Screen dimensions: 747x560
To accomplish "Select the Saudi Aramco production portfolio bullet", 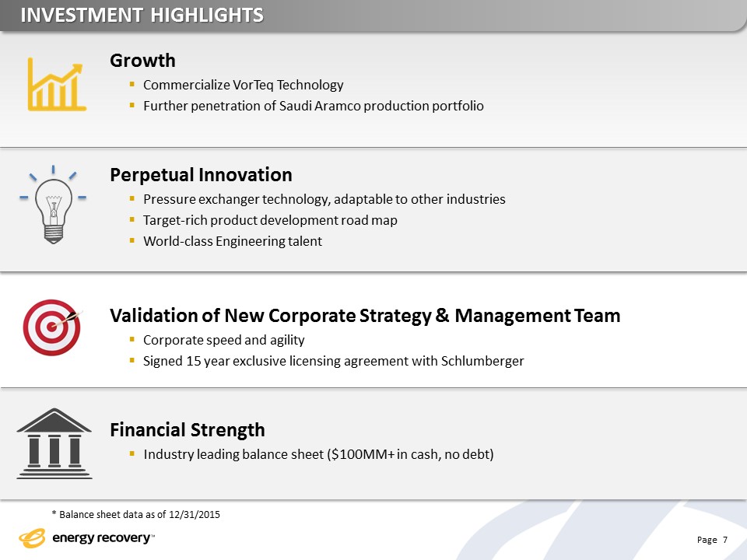I will click(x=313, y=106).
